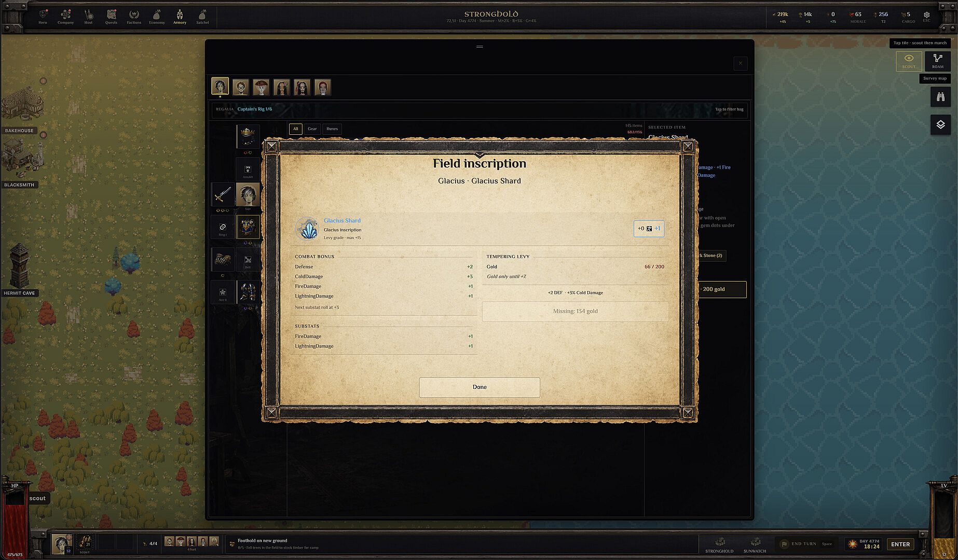Image resolution: width=958 pixels, height=560 pixels.
Task: Click Tap to filter bag
Action: click(729, 109)
